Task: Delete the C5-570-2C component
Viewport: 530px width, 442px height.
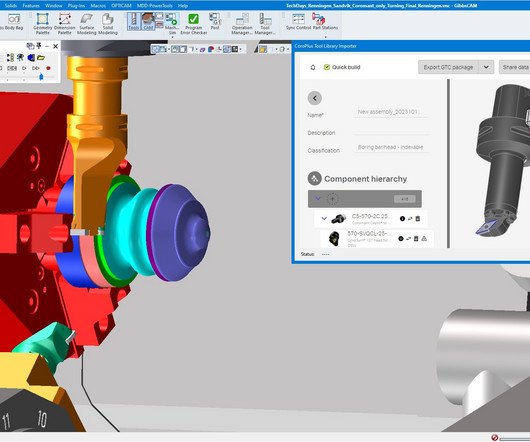Action: click(418, 219)
